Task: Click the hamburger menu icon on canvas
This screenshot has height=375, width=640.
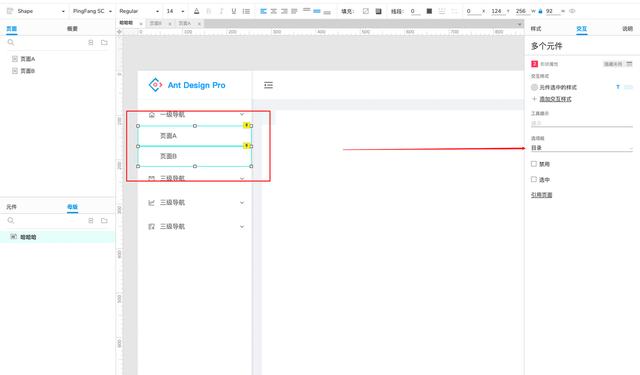Action: coord(268,85)
